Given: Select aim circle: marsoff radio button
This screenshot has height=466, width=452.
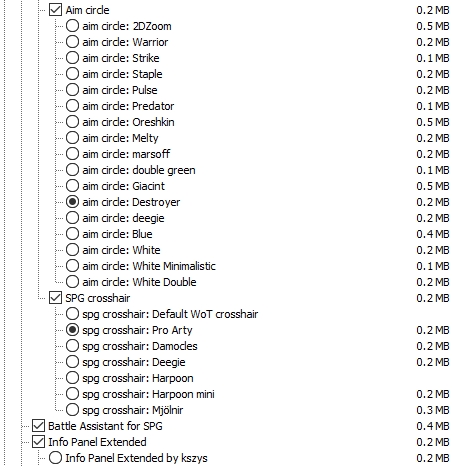Looking at the screenshot, I should 72,154.
